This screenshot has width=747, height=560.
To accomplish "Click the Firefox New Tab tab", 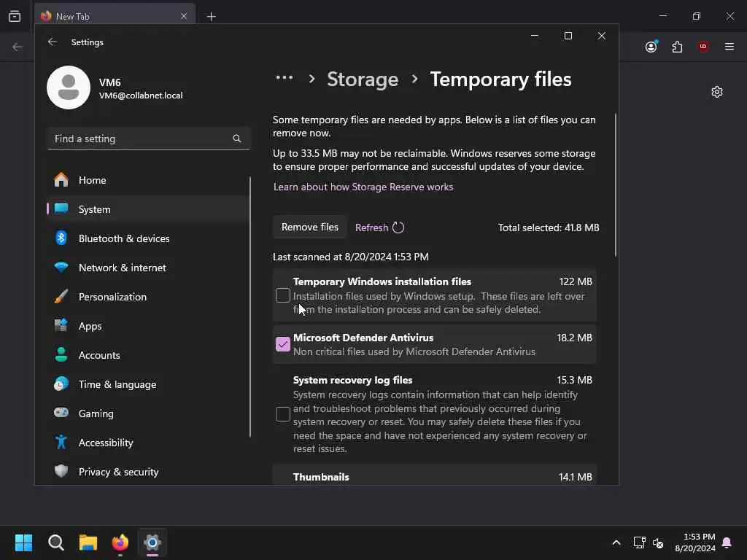I will pyautogui.click(x=115, y=16).
